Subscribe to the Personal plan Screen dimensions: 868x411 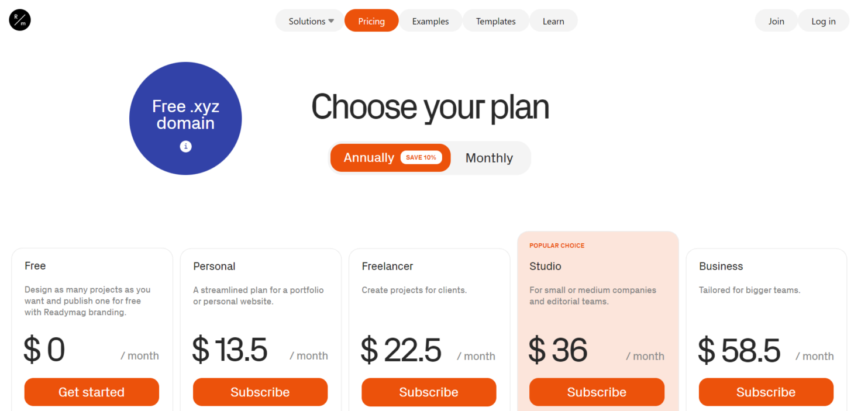260,392
